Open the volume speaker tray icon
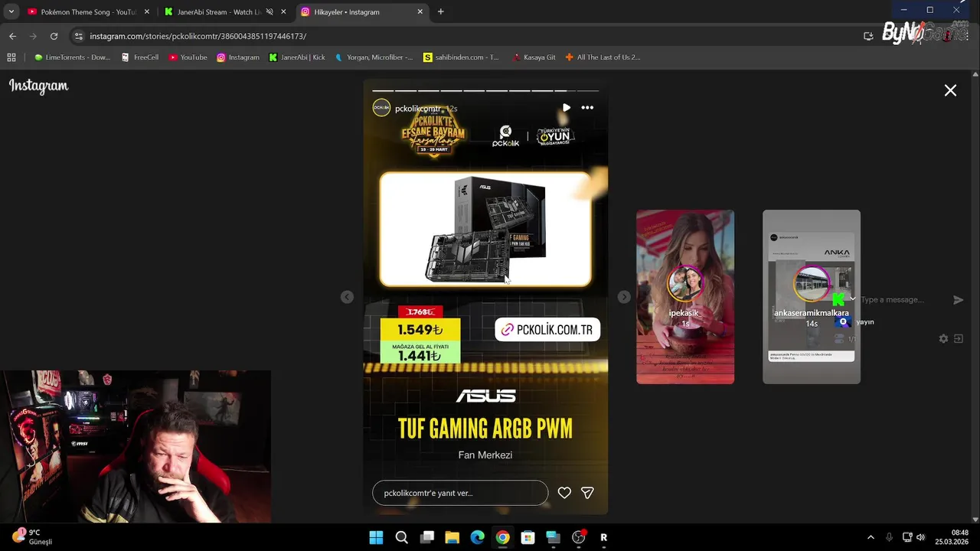This screenshot has width=980, height=551. pyautogui.click(x=920, y=537)
